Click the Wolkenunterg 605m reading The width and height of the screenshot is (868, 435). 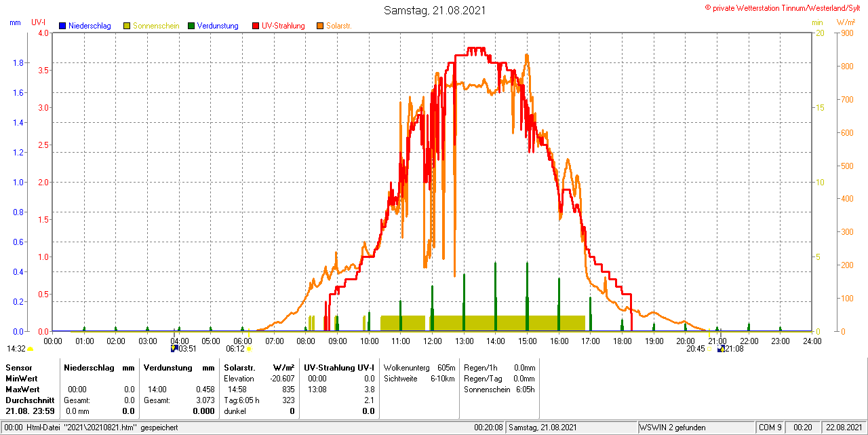point(419,368)
